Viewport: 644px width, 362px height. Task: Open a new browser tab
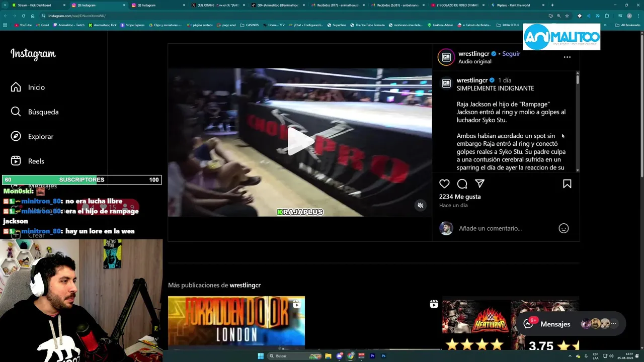(x=552, y=5)
